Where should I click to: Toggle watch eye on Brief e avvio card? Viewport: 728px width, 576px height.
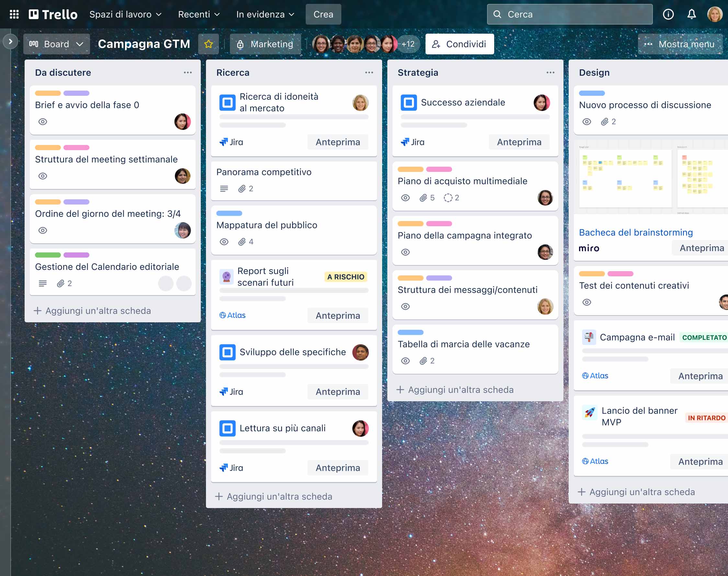click(42, 122)
